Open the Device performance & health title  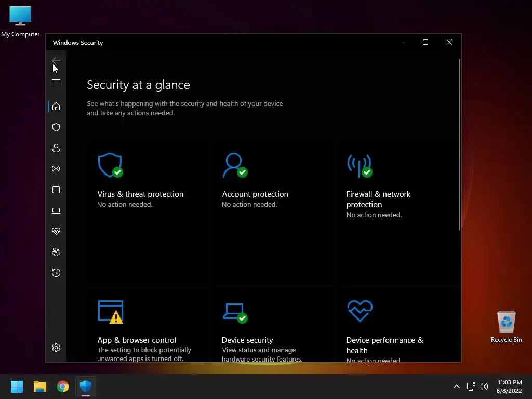pyautogui.click(x=385, y=345)
